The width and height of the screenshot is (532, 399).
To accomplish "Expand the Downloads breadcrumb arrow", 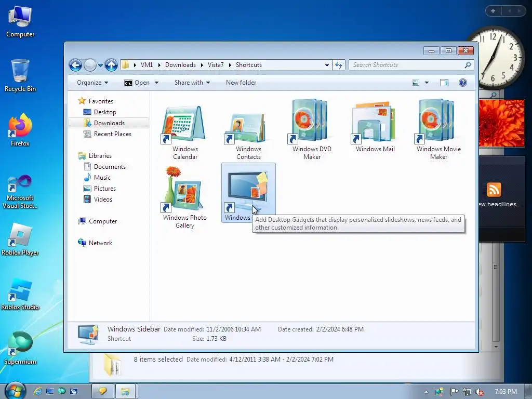I will [x=202, y=65].
